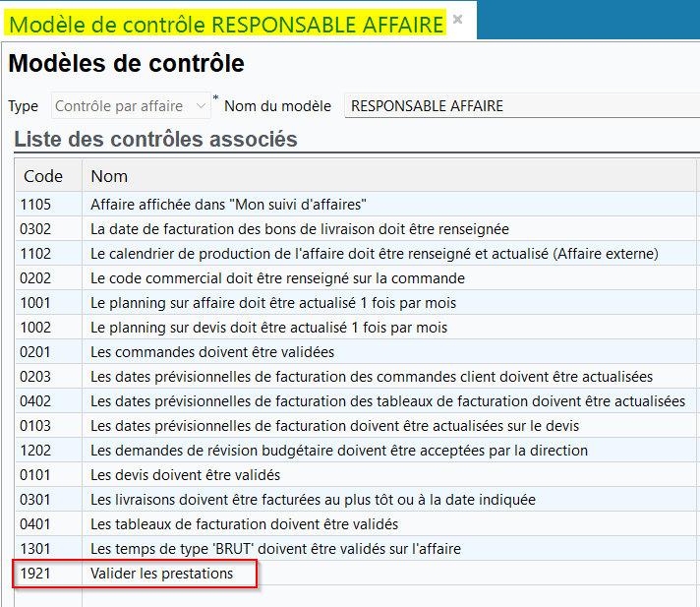Select row 1002 planning sur devis actualisé
Viewport: 700px width, 607px height.
pos(356,328)
